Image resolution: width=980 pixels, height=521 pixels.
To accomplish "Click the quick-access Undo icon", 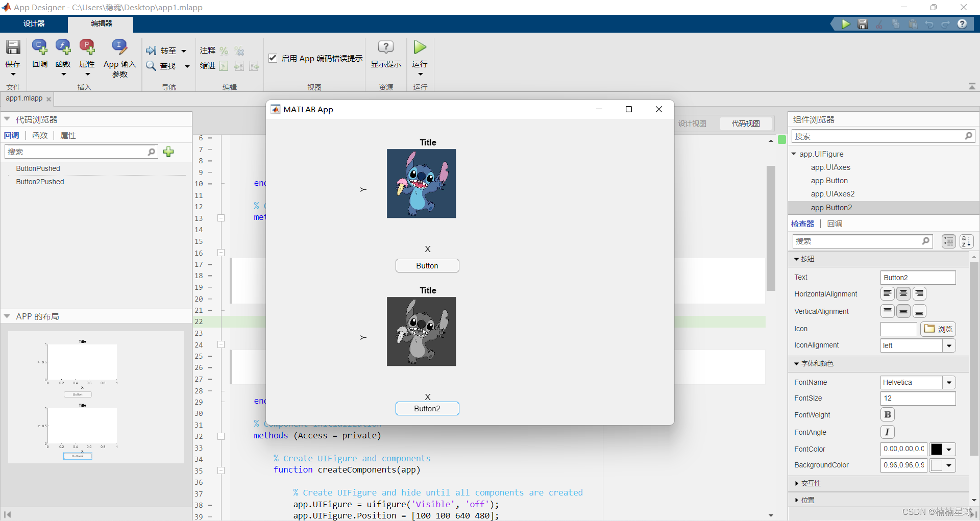I will pos(929,24).
